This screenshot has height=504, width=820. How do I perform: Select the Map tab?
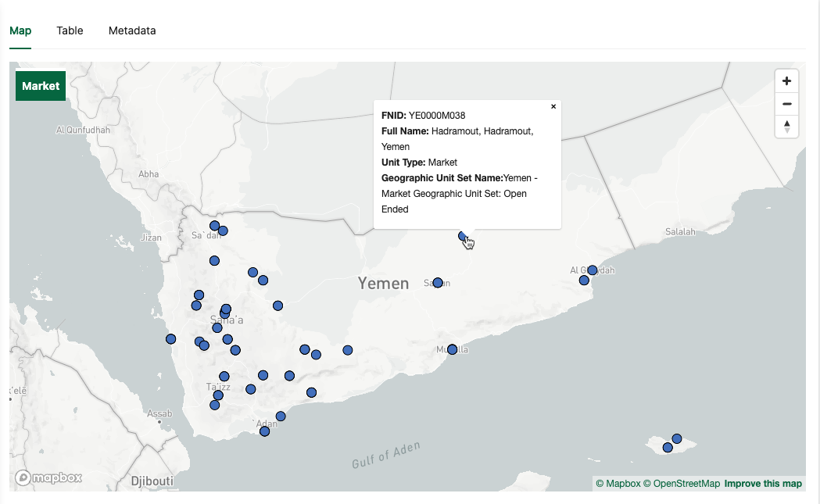click(20, 30)
